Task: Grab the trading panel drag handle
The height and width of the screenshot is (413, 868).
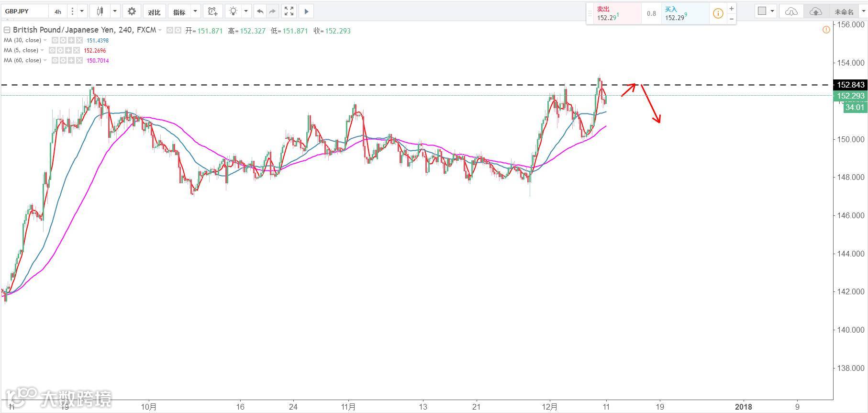Action: click(x=590, y=13)
